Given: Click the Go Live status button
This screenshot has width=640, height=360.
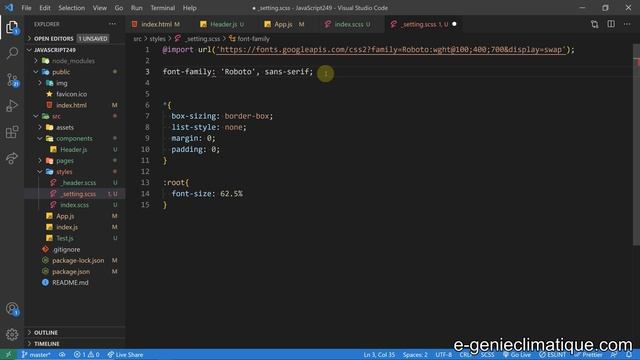Looking at the screenshot, I should pos(517,355).
